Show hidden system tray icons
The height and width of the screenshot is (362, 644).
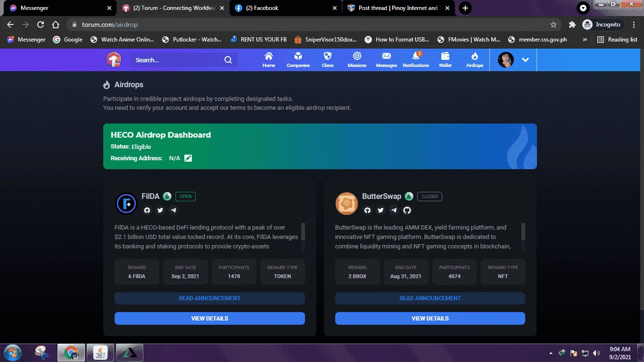[x=551, y=353]
